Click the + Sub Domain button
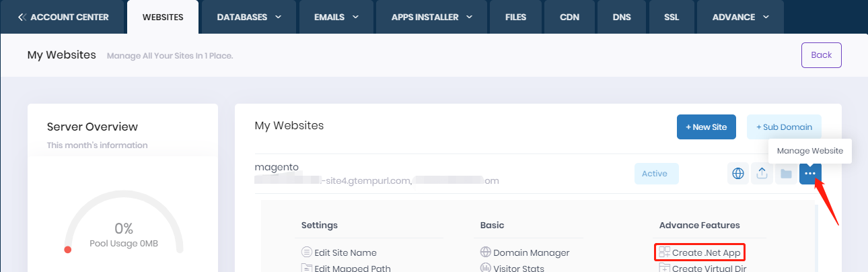 [783, 127]
